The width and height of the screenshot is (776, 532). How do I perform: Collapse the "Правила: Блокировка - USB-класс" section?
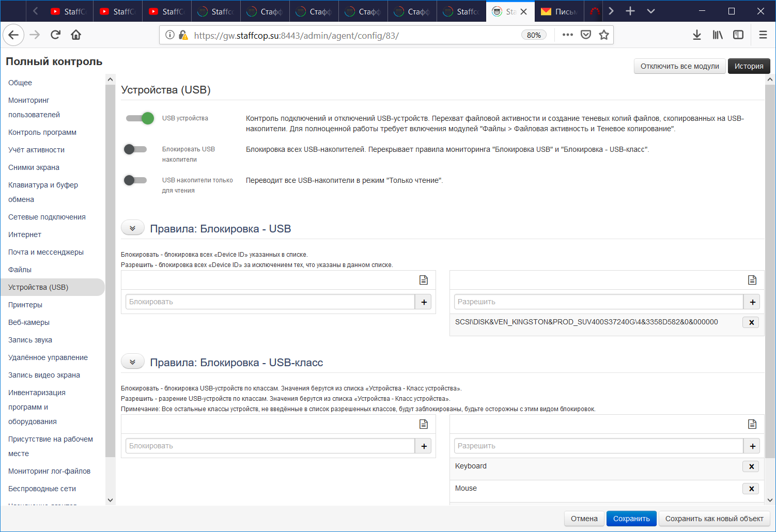pyautogui.click(x=132, y=361)
